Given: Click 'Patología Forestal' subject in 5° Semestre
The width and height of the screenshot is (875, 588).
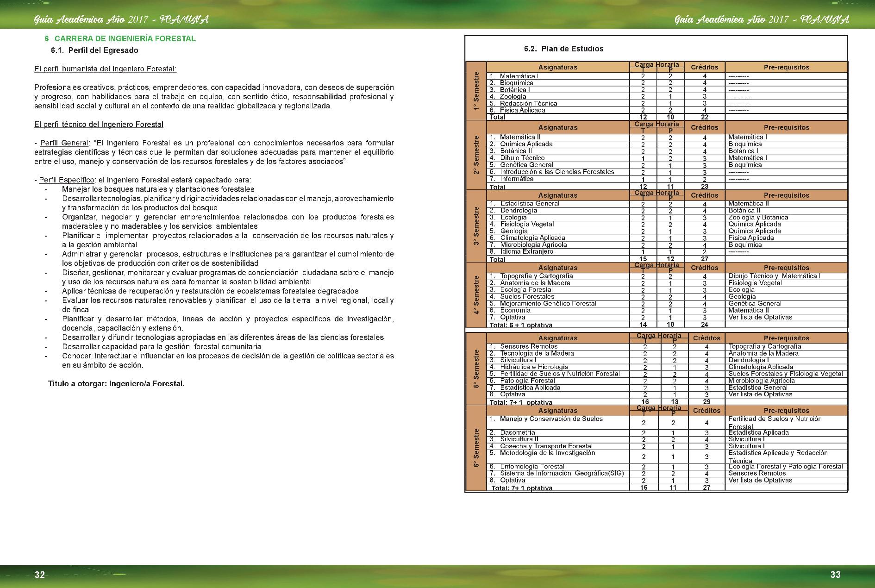Looking at the screenshot, I should [527, 381].
